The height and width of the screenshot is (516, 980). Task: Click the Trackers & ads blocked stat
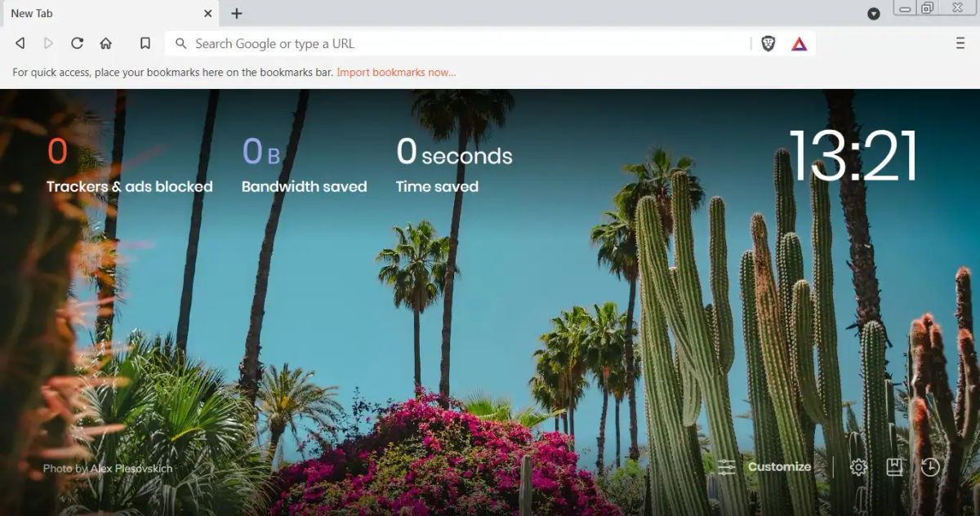129,167
